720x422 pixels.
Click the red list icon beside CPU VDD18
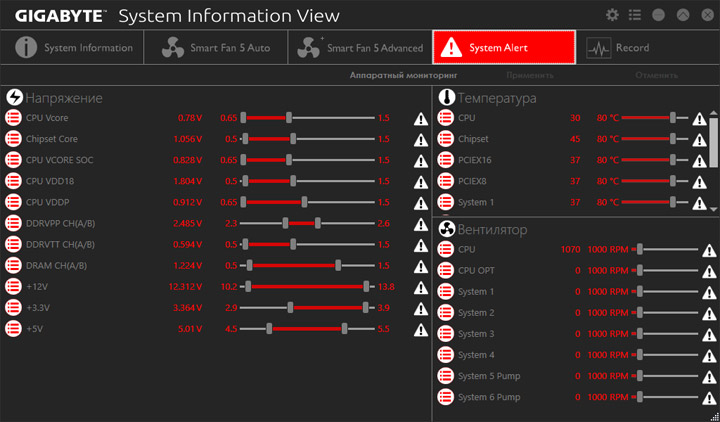click(x=13, y=181)
